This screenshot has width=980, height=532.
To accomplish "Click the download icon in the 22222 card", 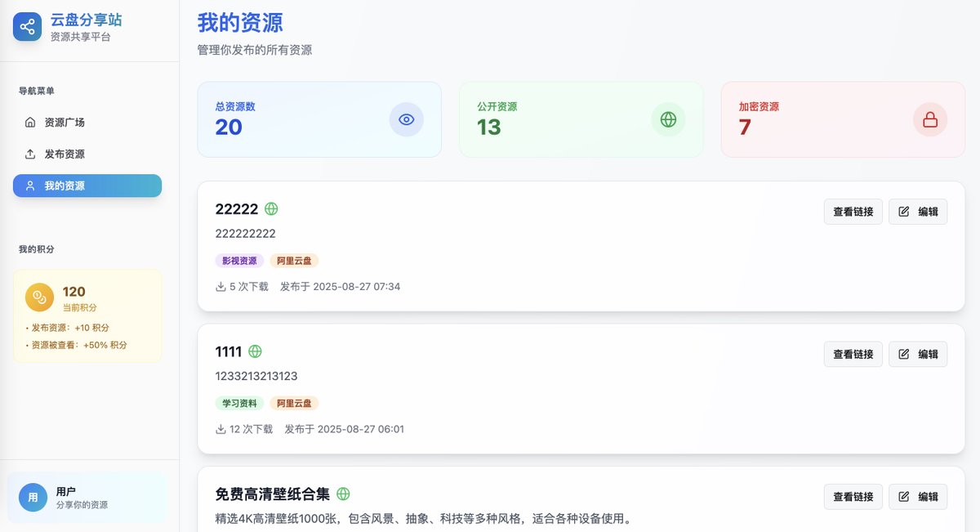I will tap(220, 287).
